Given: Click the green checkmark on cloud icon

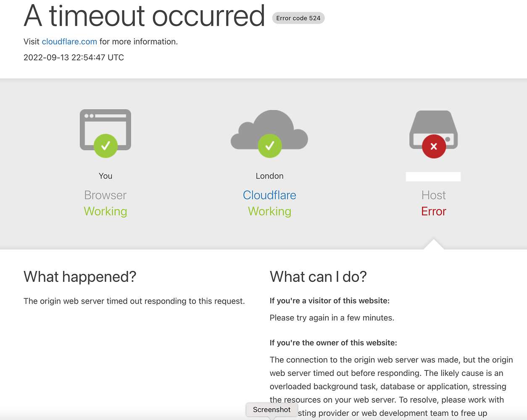Looking at the screenshot, I should click(270, 146).
